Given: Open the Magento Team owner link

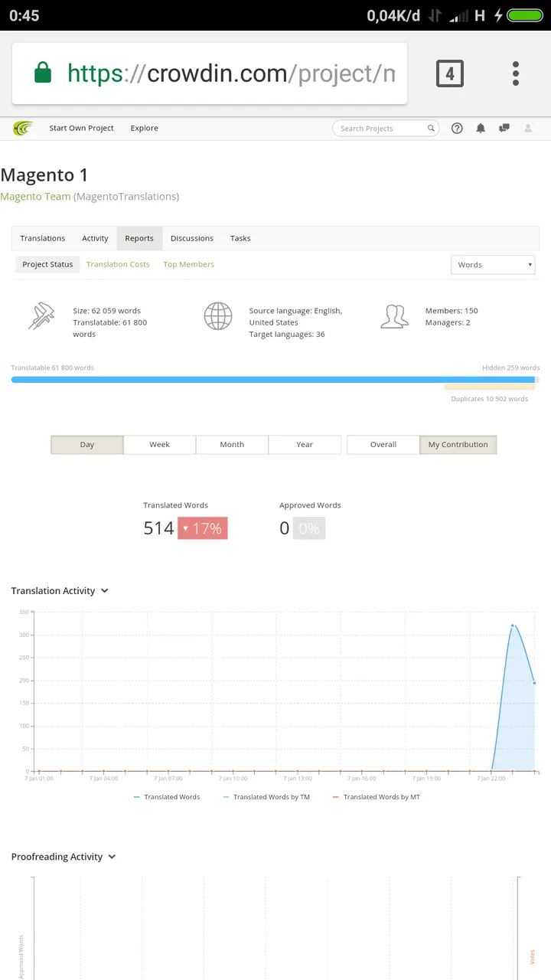Looking at the screenshot, I should point(35,197).
